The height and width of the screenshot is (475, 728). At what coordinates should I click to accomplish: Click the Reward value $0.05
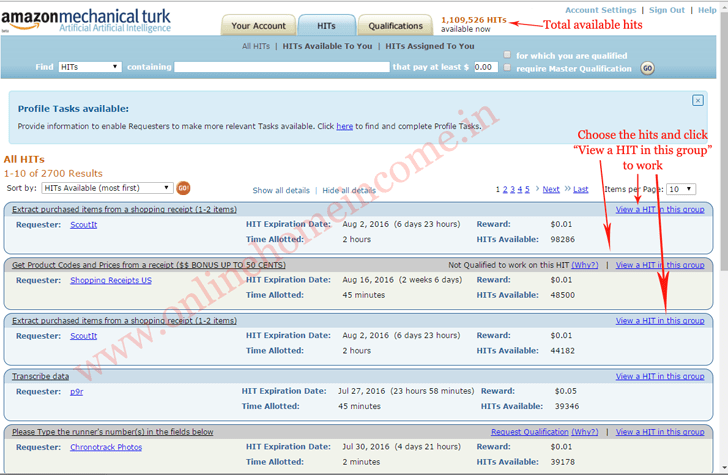point(566,391)
